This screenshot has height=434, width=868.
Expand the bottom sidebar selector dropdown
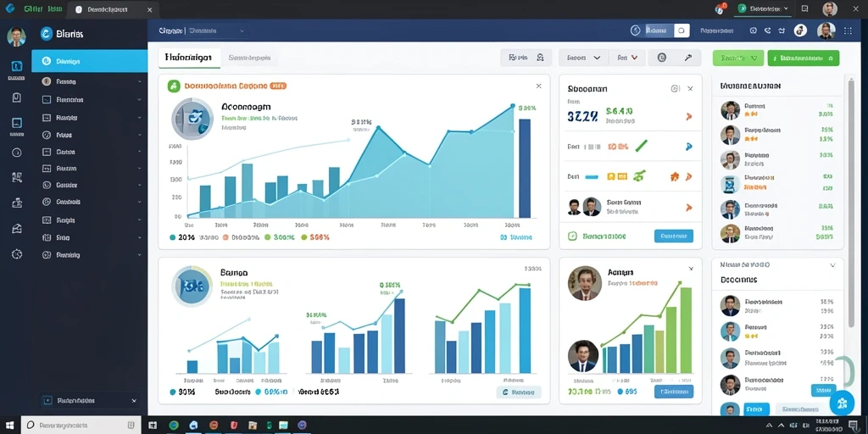click(x=90, y=400)
